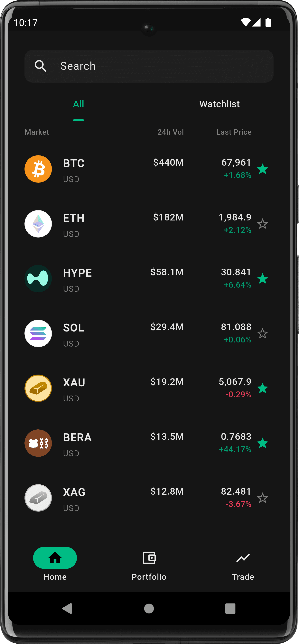Image resolution: width=299 pixels, height=644 pixels.
Task: Open the HYPE token icon
Action: [x=38, y=278]
